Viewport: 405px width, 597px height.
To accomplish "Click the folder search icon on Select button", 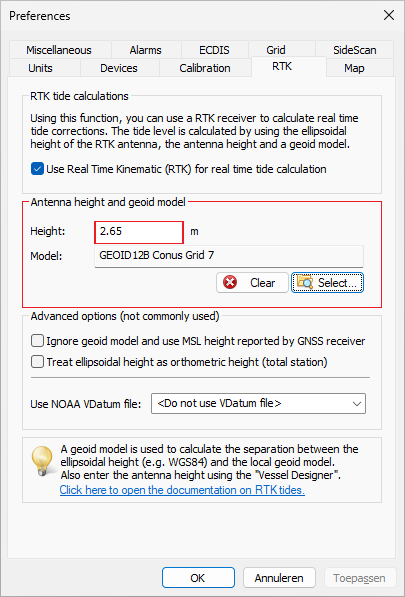I will [x=305, y=283].
